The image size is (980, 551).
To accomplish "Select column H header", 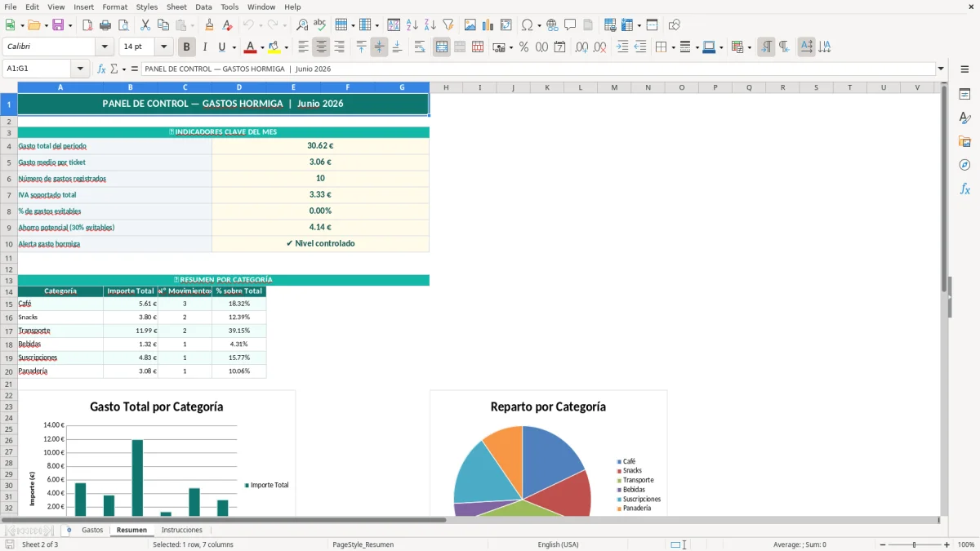I will [x=446, y=87].
